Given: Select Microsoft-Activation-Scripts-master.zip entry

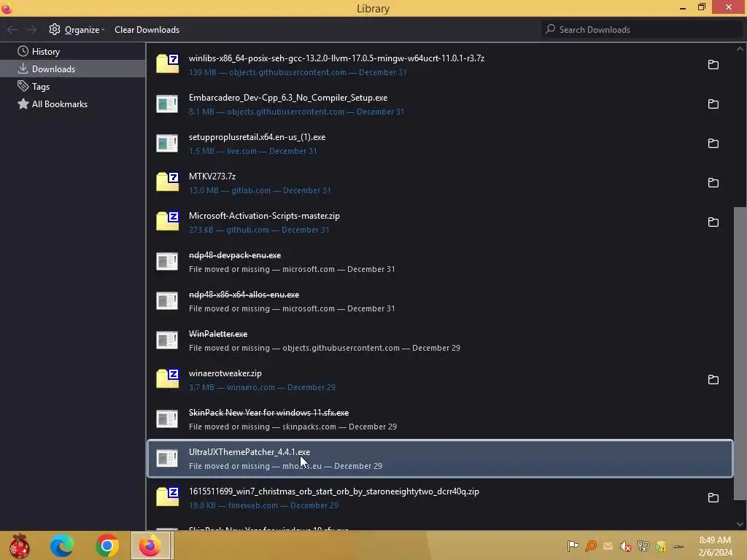Looking at the screenshot, I should (440, 222).
